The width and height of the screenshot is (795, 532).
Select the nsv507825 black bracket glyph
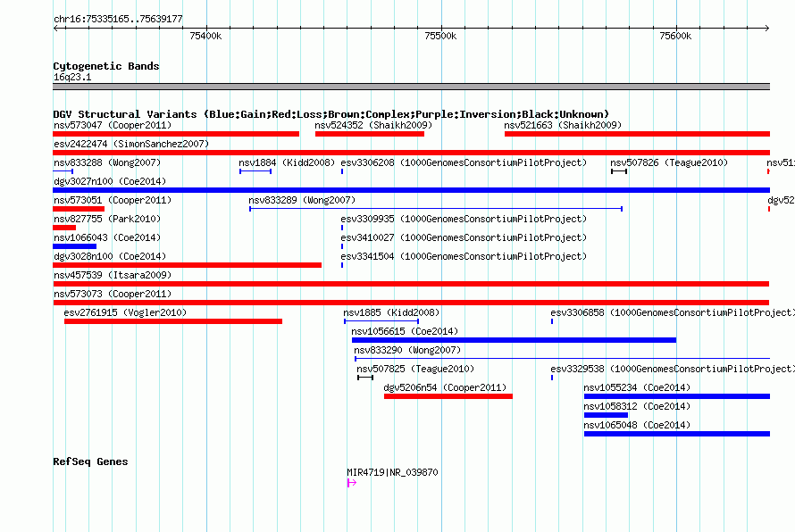[x=365, y=378]
